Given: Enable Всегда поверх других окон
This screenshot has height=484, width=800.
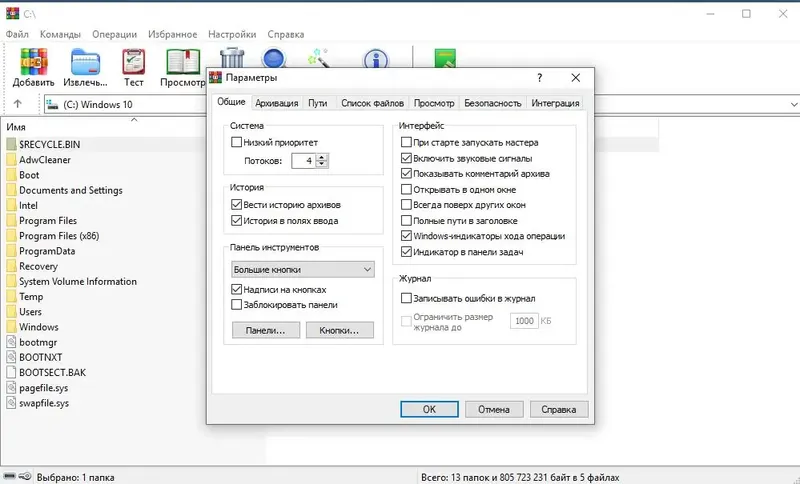Looking at the screenshot, I should 406,205.
